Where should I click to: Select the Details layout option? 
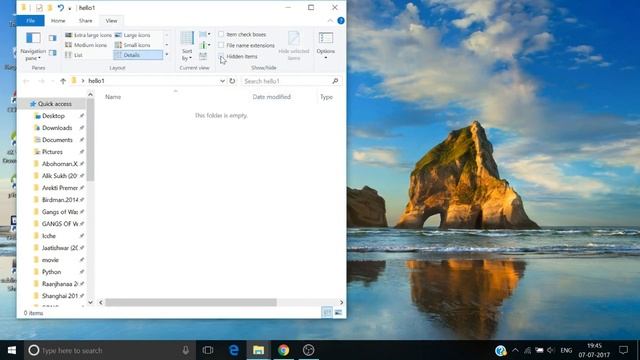pyautogui.click(x=138, y=55)
